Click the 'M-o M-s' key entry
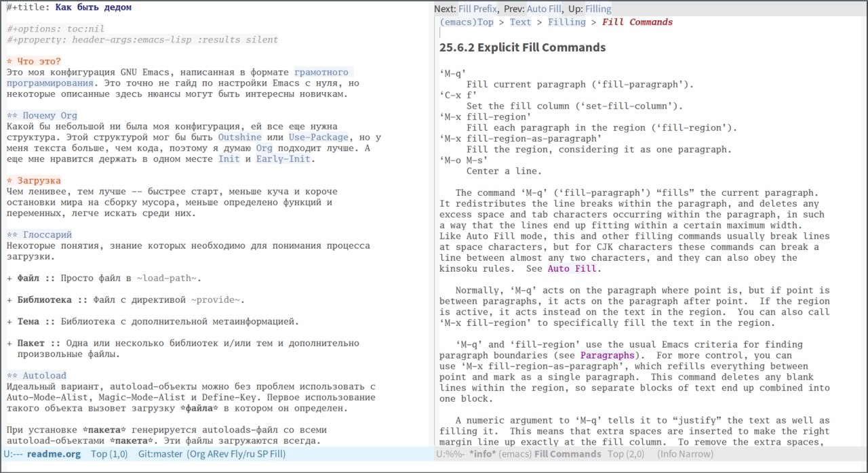Image resolution: width=868 pixels, height=473 pixels. 464,161
